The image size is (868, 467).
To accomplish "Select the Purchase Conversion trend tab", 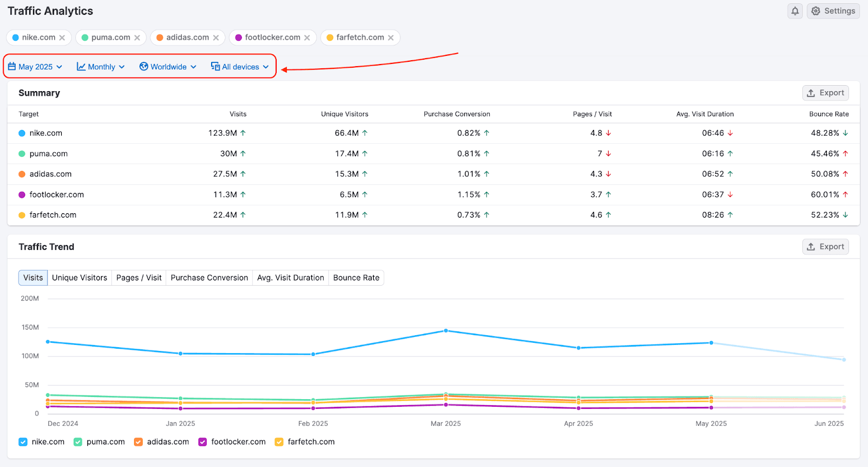I will [x=209, y=278].
